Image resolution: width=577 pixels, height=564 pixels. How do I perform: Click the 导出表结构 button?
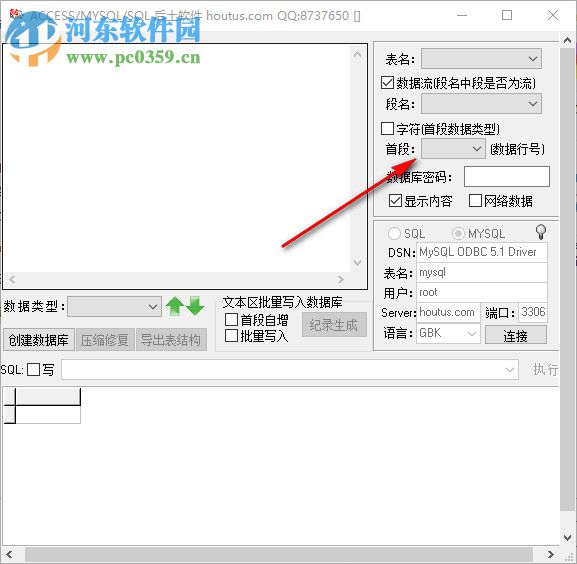pos(171,340)
